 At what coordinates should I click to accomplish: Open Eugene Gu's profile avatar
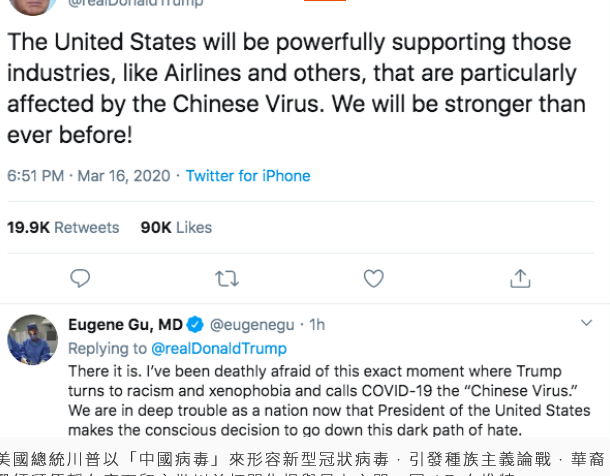click(32, 340)
